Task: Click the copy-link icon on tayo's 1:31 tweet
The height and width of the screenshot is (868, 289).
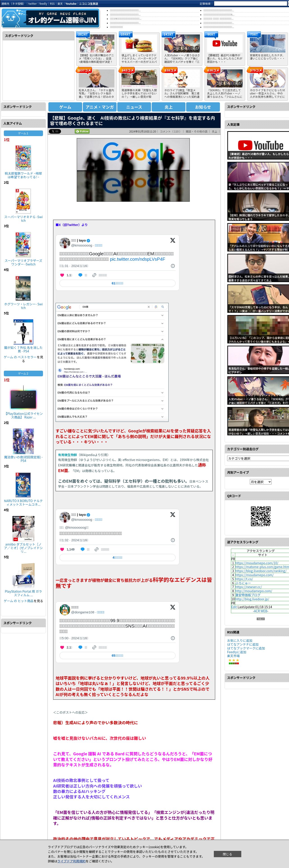Action: click(x=95, y=275)
